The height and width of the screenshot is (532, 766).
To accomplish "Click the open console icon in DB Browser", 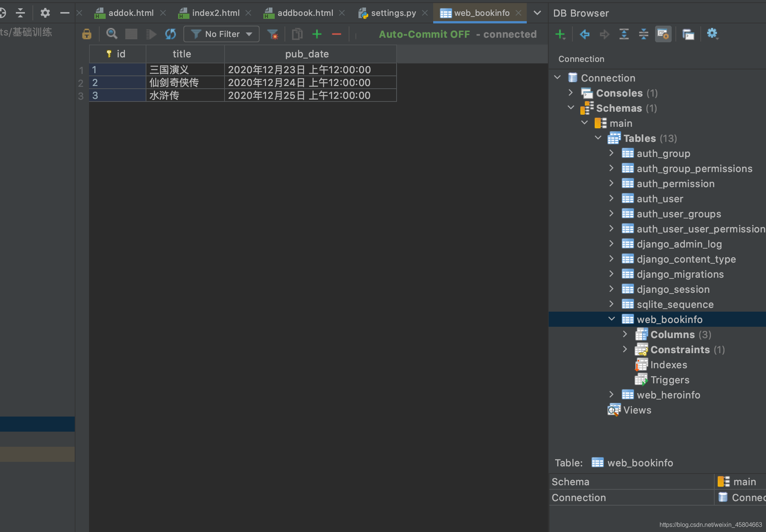I will (688, 34).
